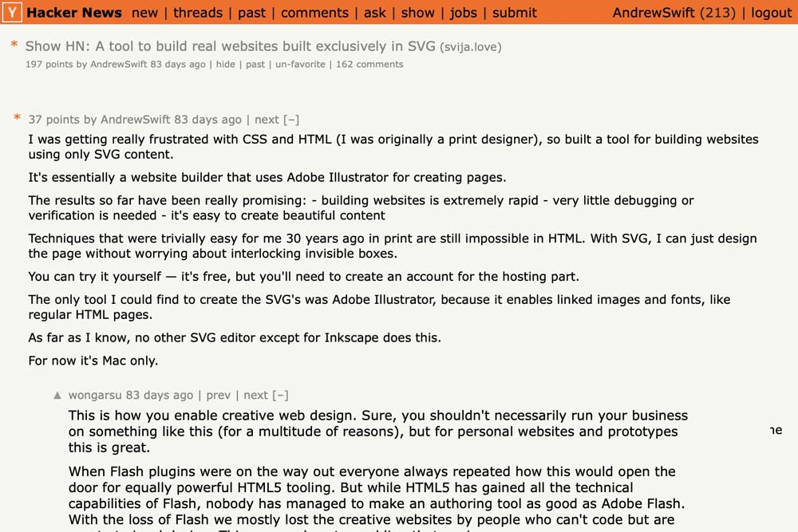Click prev on wongarsu's comment

pyautogui.click(x=217, y=395)
